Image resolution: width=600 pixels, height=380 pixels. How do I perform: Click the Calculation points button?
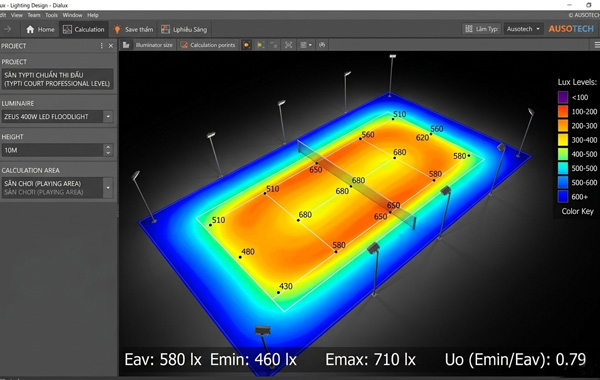pyautogui.click(x=208, y=45)
